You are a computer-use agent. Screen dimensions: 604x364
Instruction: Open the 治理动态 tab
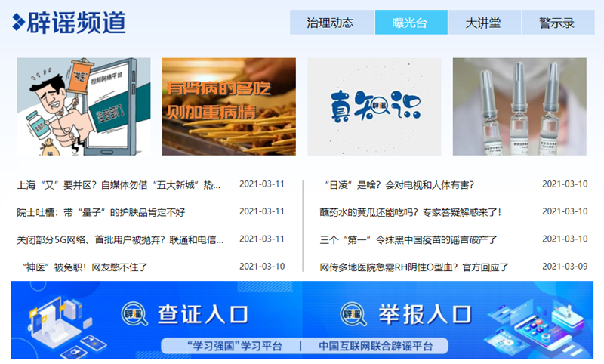[x=330, y=23]
